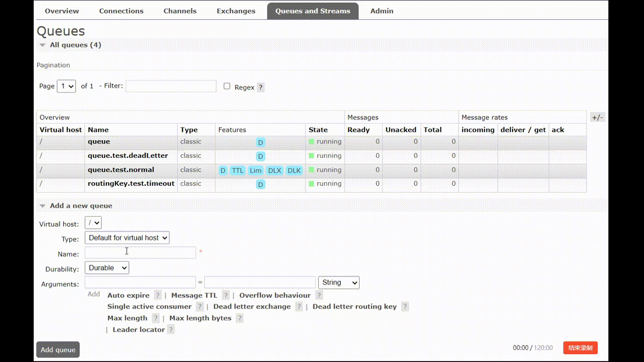Viewport: 644px width, 362px height.
Task: Focus the Arguments key input field
Action: tap(140, 283)
